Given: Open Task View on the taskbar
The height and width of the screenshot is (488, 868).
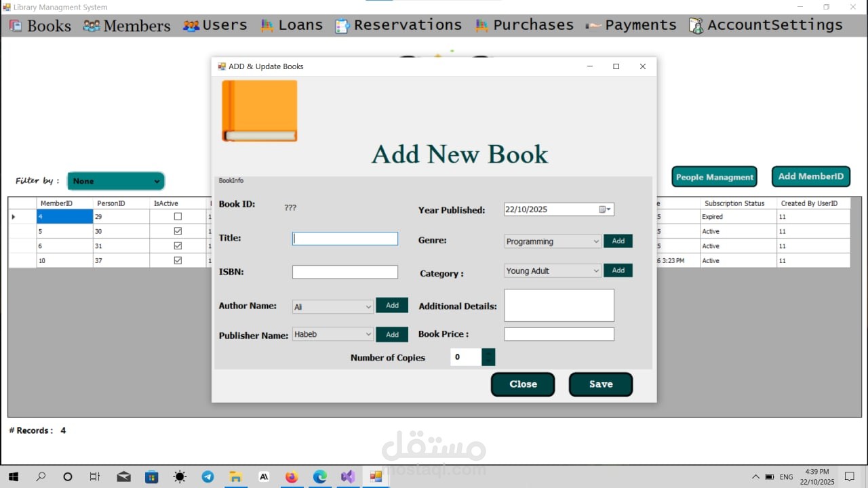Looking at the screenshot, I should pos(95,476).
